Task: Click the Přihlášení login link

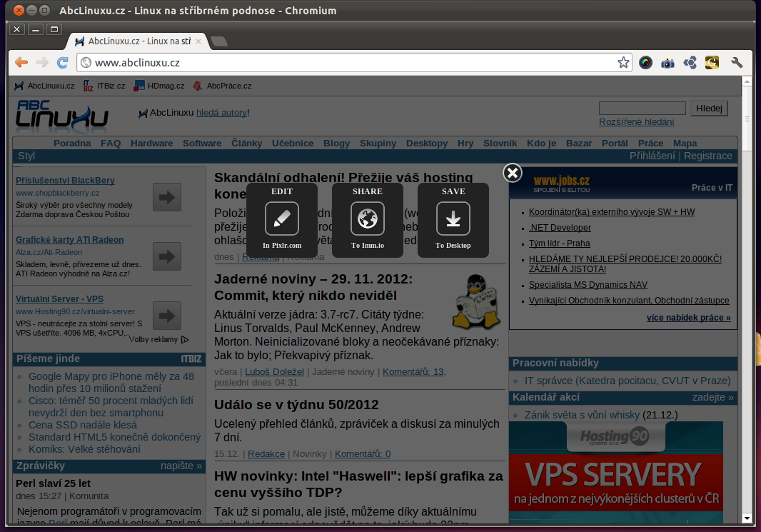Action: [652, 156]
